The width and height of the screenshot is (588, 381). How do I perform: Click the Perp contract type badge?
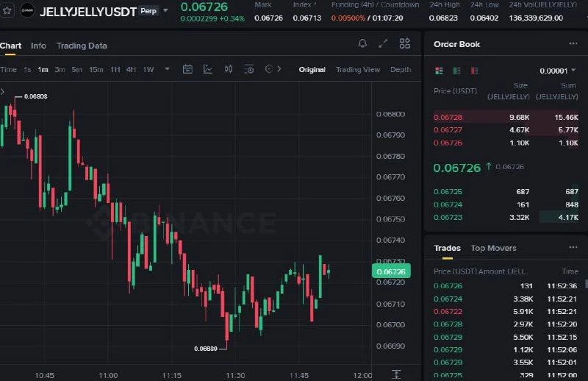point(148,11)
